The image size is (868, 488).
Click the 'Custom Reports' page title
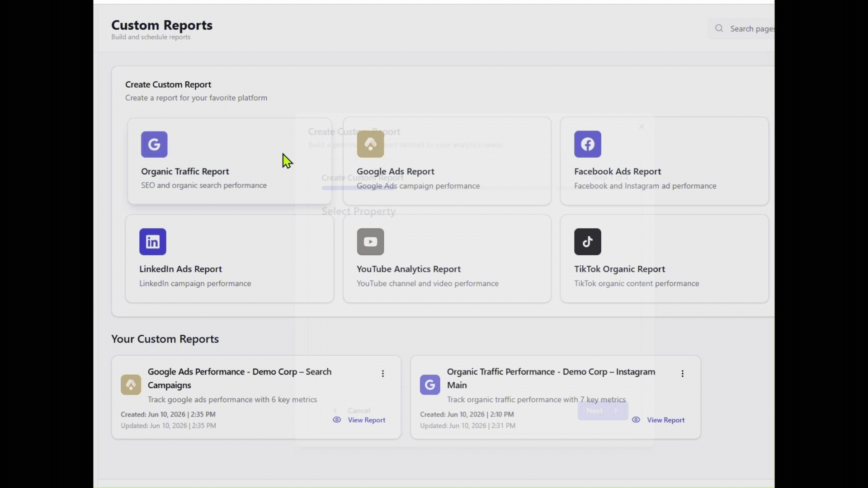tap(162, 25)
